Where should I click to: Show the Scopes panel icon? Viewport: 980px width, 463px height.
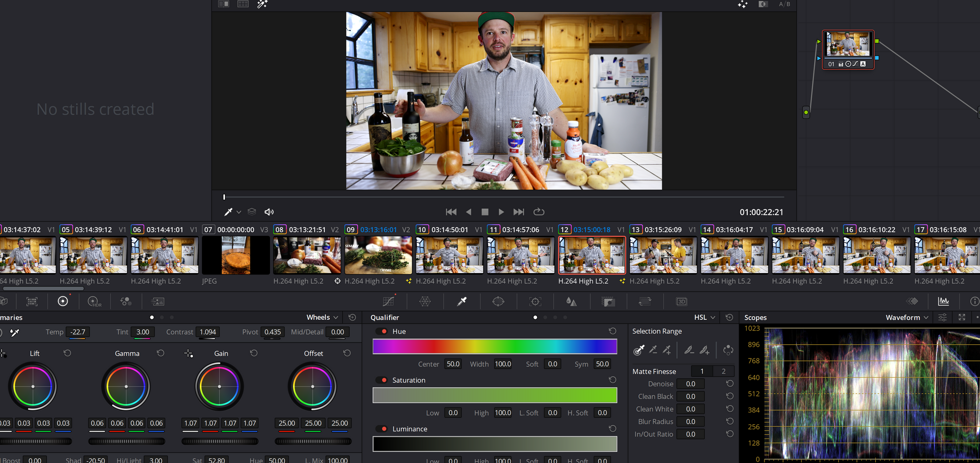(x=943, y=301)
